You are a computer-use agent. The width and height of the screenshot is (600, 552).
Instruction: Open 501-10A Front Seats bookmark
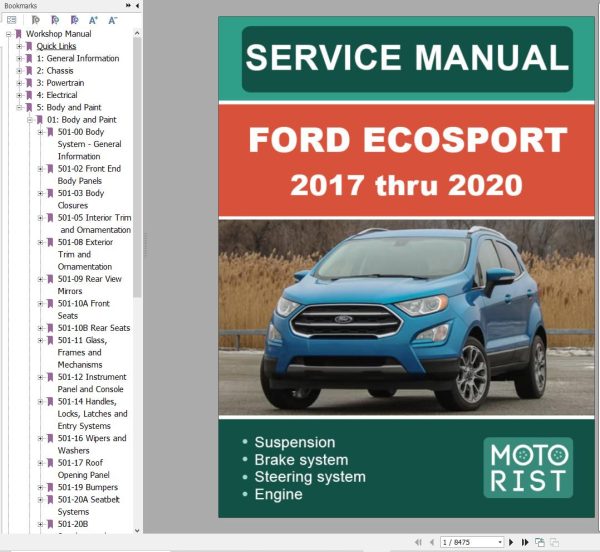pos(83,309)
